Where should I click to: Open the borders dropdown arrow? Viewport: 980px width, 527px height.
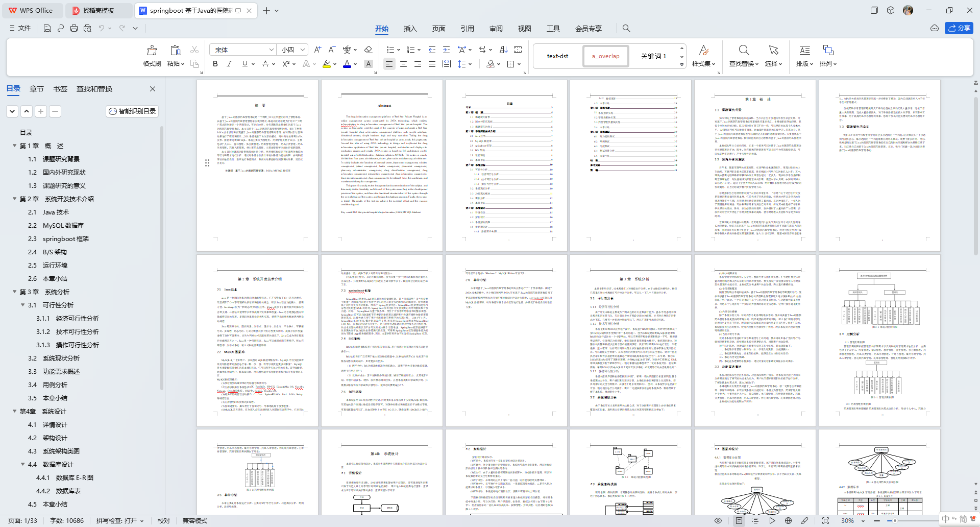[x=519, y=64]
